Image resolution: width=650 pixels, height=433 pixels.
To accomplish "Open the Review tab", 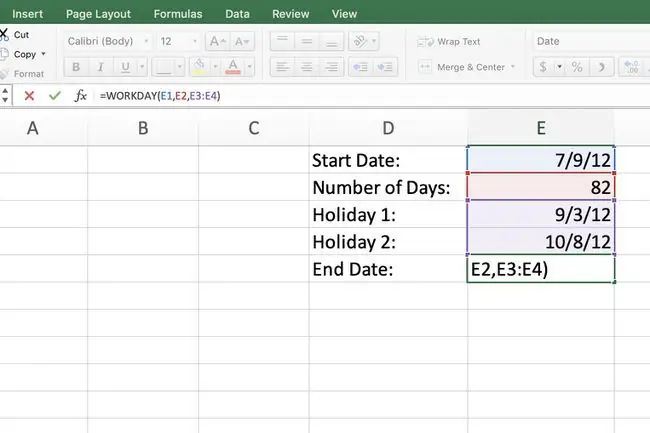I will pos(291,14).
